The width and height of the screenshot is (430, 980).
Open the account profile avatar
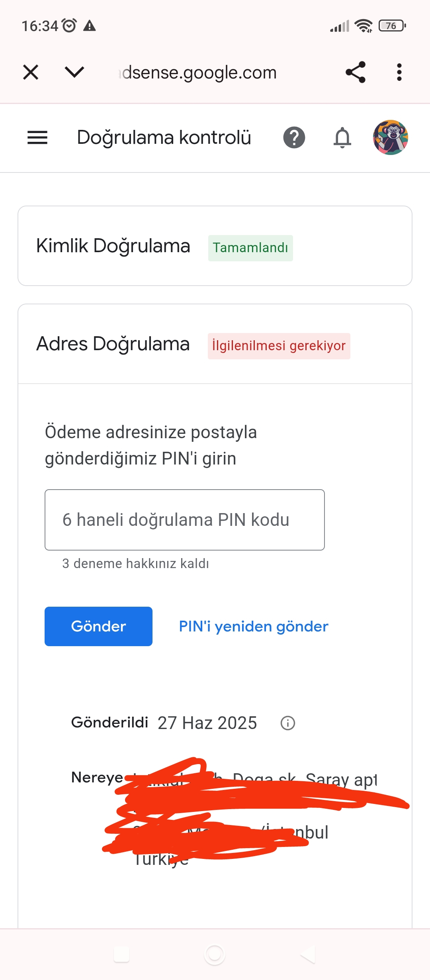(391, 137)
